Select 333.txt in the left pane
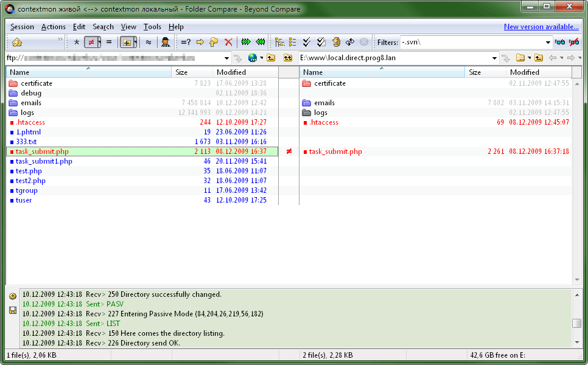The image size is (588, 365). pyautogui.click(x=142, y=142)
